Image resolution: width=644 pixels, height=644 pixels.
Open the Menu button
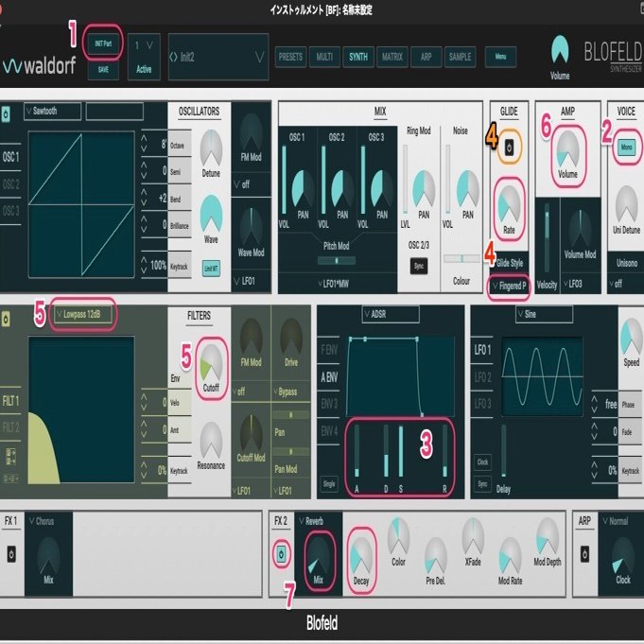(x=500, y=57)
